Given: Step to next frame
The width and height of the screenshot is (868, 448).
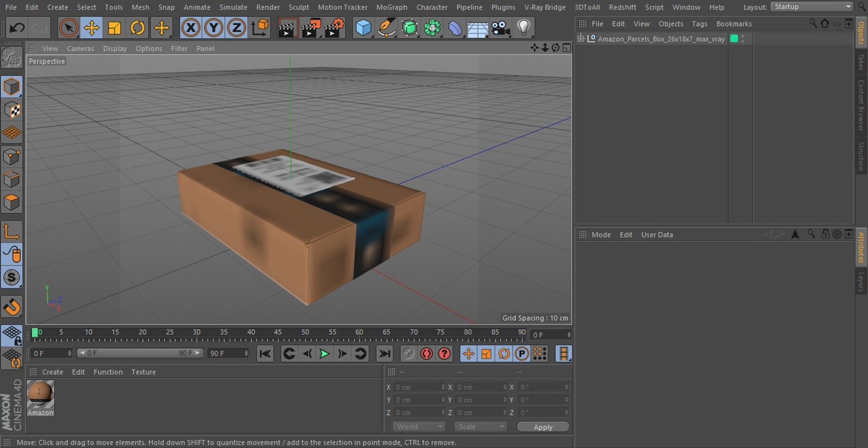Looking at the screenshot, I should 342,354.
